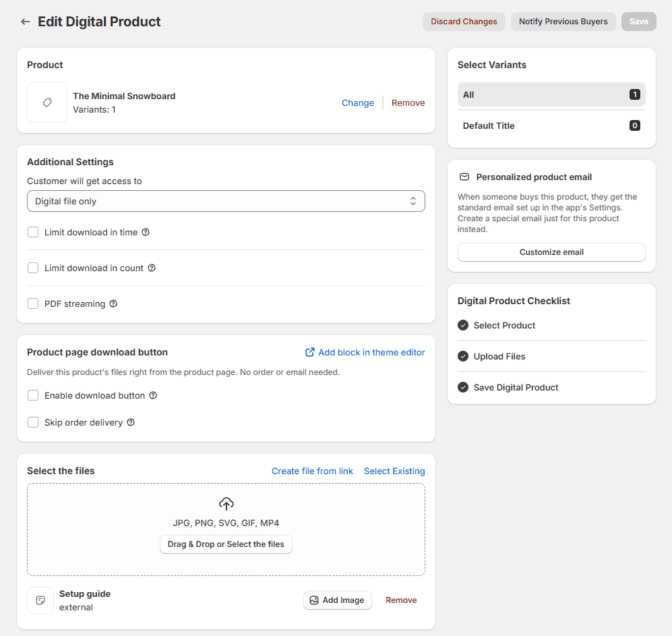
Task: Open help for Skip order delivery
Action: point(131,422)
